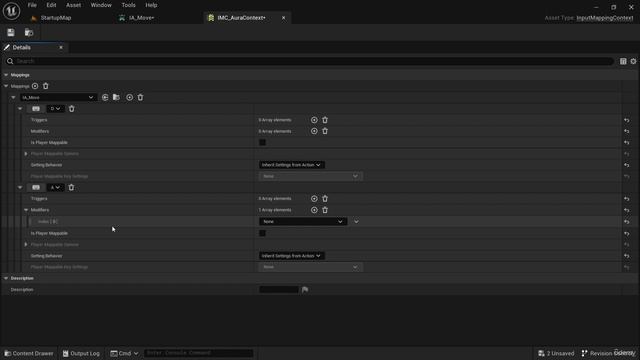
Task: Collapse the A key binding section
Action: 20,187
